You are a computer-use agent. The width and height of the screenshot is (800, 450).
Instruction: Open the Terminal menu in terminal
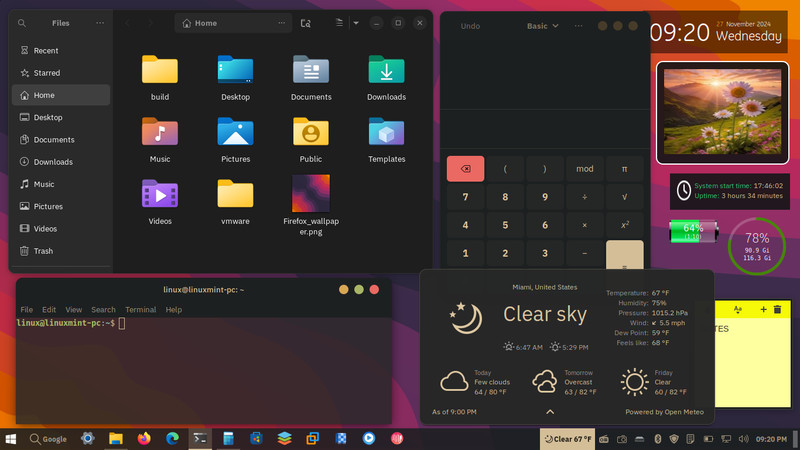[x=140, y=310]
